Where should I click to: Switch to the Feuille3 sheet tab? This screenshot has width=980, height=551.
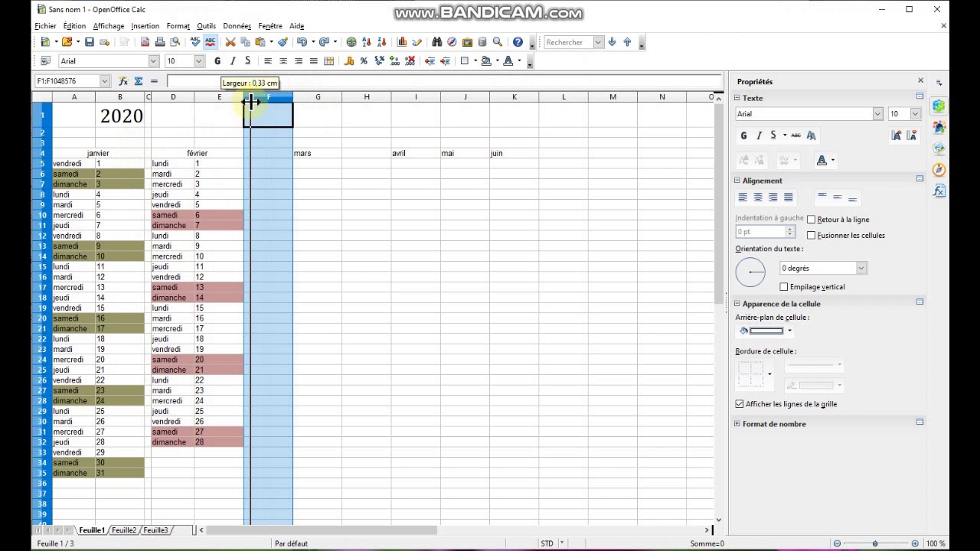click(155, 530)
